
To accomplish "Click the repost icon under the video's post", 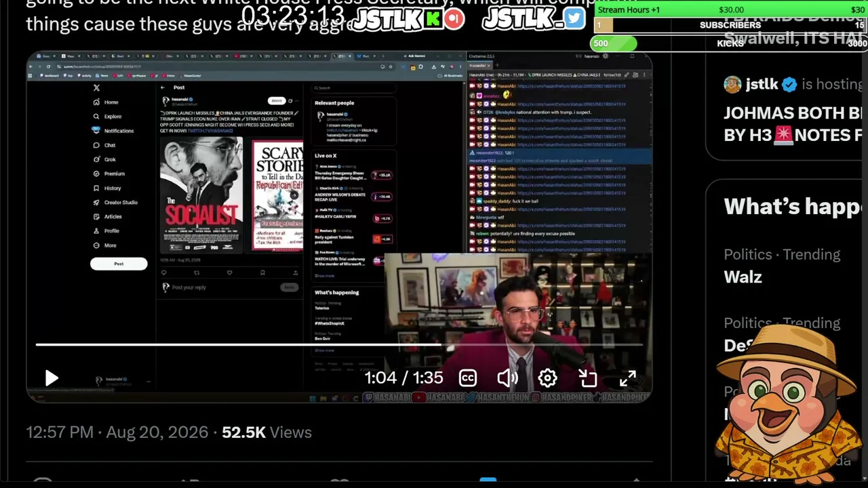I will point(197,272).
